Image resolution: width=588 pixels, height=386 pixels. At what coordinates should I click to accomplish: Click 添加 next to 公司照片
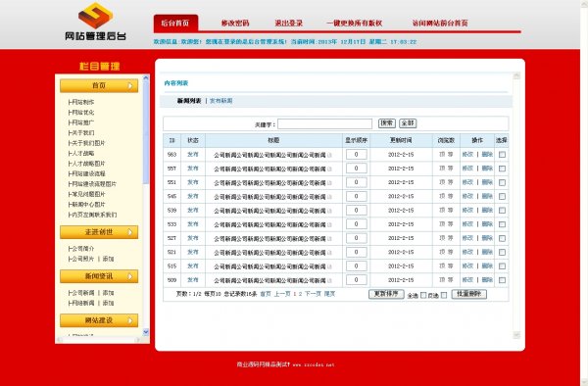(x=108, y=259)
